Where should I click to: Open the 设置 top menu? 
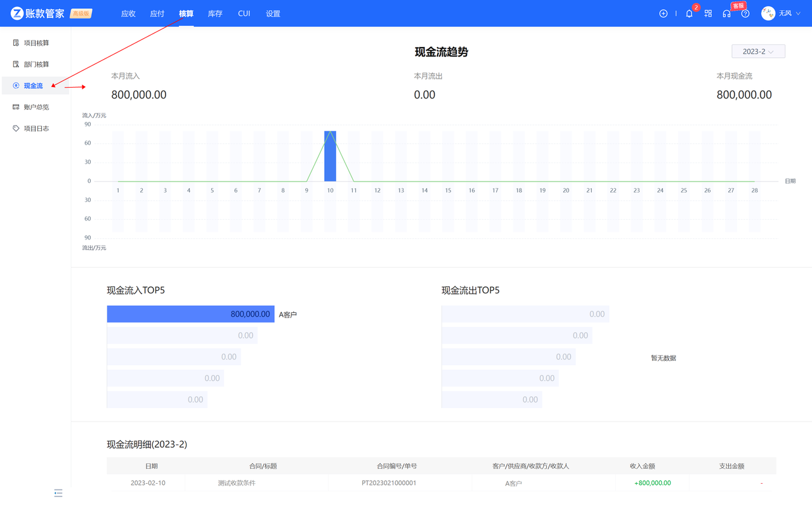273,13
